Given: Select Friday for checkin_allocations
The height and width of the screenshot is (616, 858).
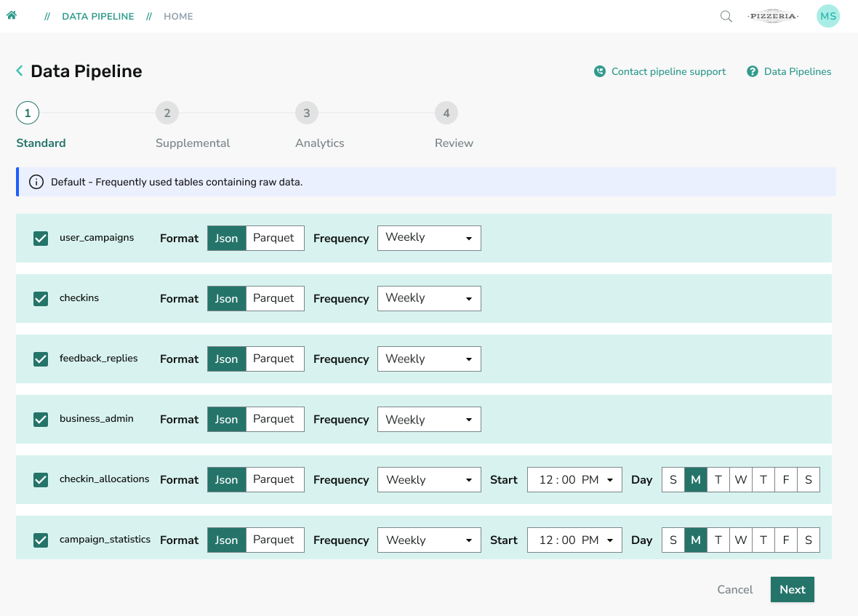Looking at the screenshot, I should (786, 480).
